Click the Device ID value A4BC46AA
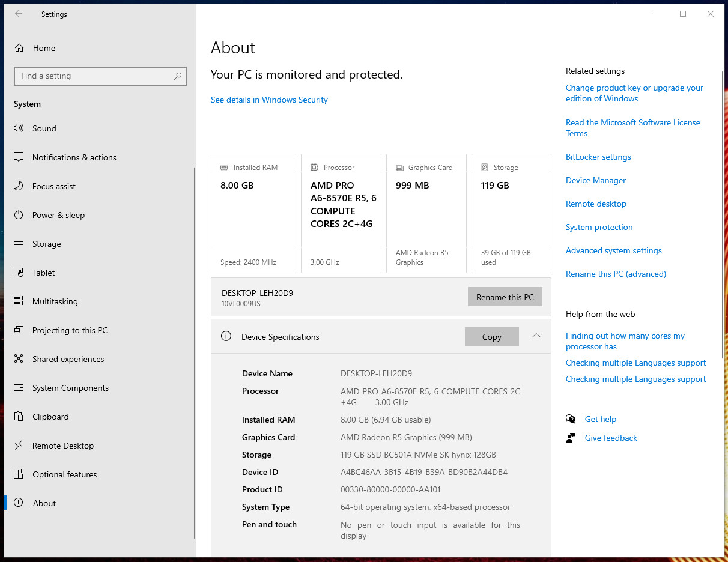Viewport: 728px width, 562px height. click(424, 472)
